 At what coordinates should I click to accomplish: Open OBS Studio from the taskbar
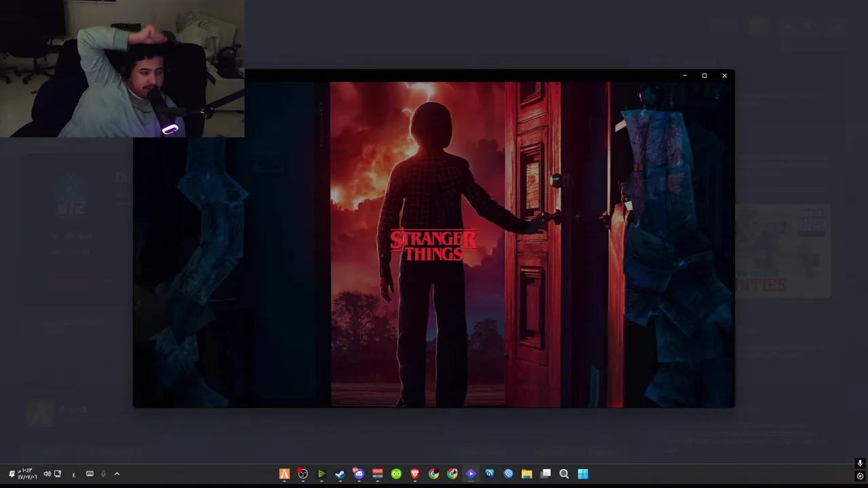click(303, 474)
